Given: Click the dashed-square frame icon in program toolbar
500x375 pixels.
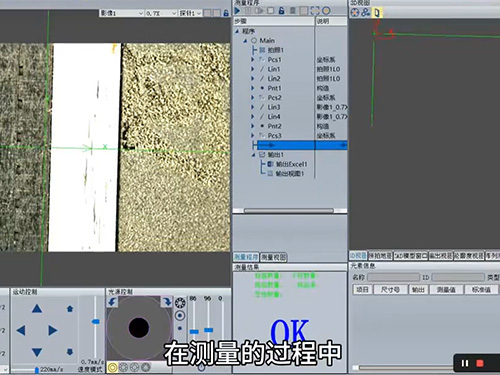Looking at the screenshot, I should pyautogui.click(x=315, y=11).
